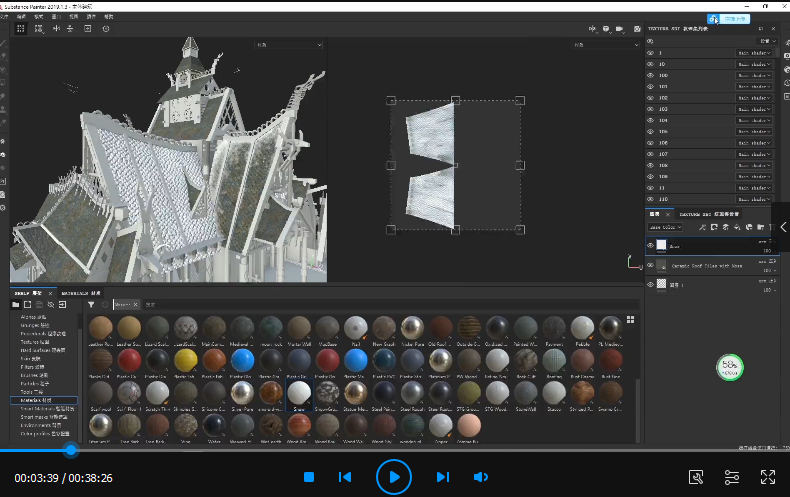790x497 pixels.
Task: Toggle eye icon for Ceramic Roof Tiles layer
Action: tap(650, 266)
